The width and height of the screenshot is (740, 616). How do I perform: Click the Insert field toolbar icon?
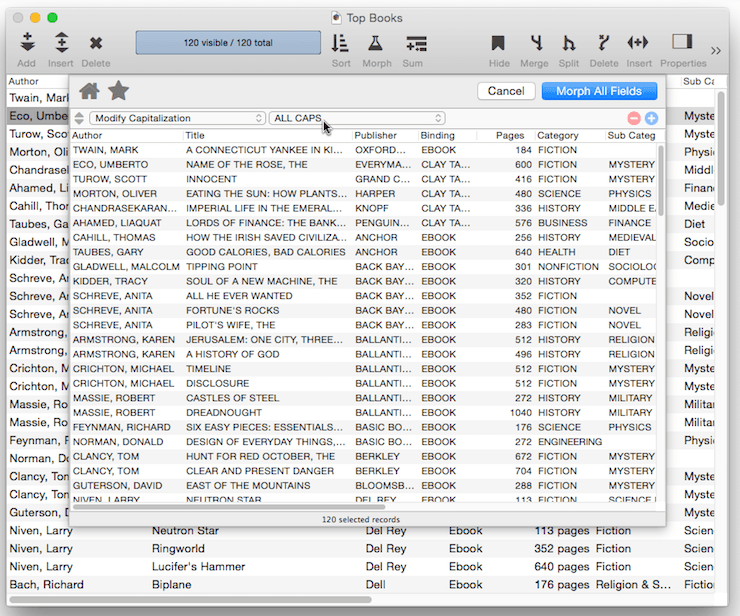tap(638, 42)
